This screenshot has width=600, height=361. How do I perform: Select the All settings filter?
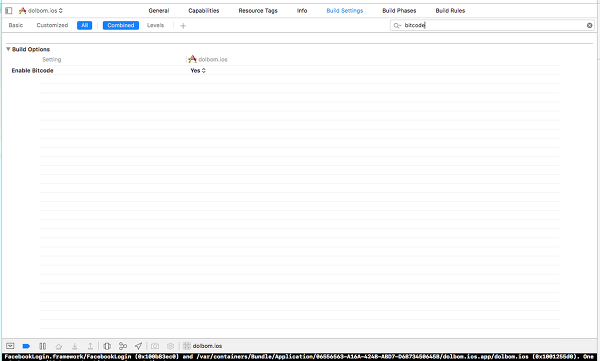(85, 25)
